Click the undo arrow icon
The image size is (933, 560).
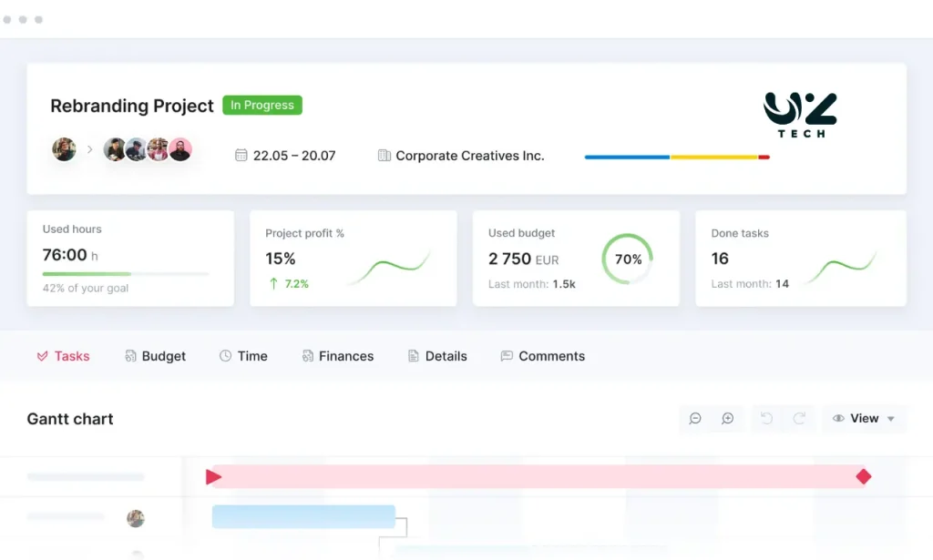(766, 419)
